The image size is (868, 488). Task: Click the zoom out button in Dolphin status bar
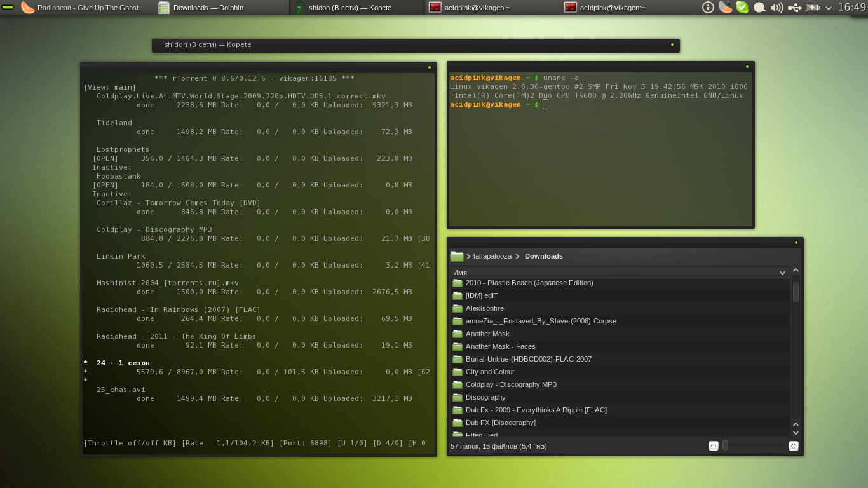[x=713, y=446]
